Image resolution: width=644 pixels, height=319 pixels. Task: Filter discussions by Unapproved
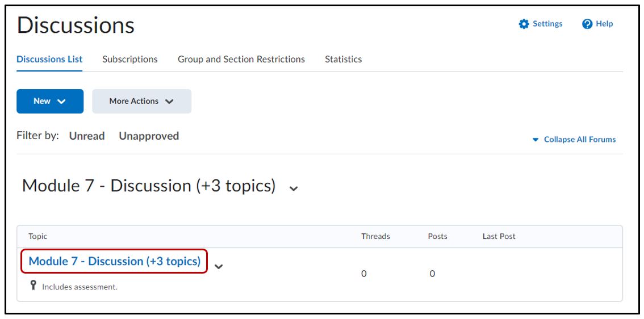[x=149, y=136]
